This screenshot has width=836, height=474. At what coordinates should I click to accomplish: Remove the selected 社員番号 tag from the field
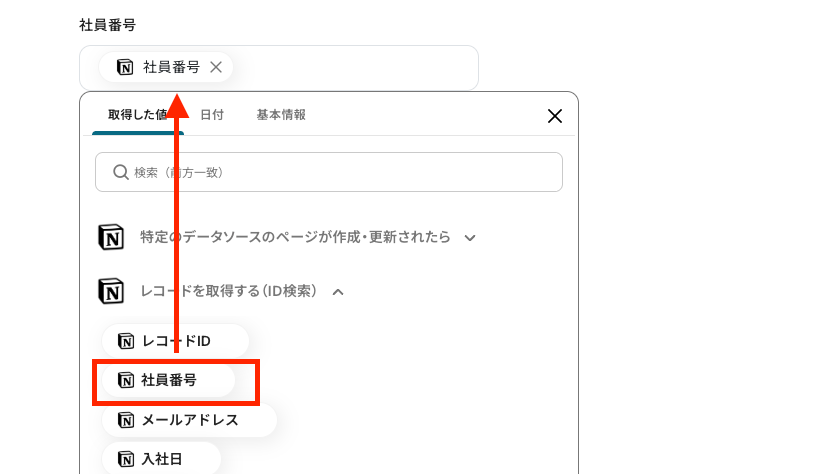pyautogui.click(x=216, y=68)
